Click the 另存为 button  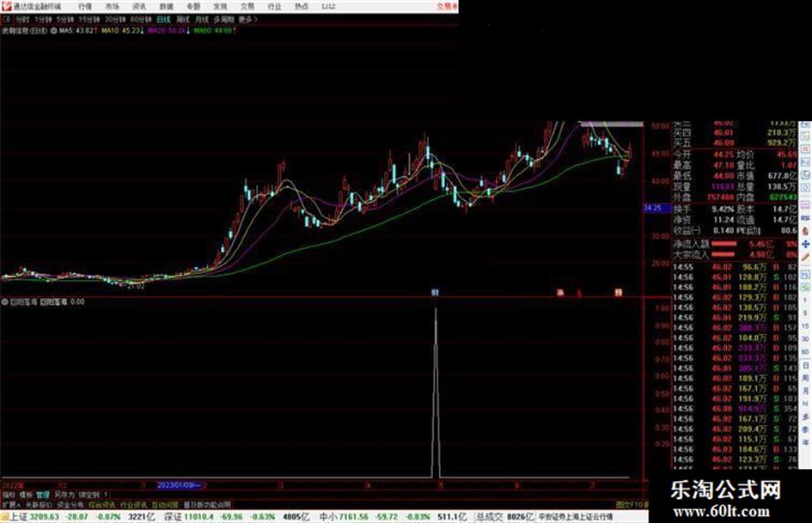(x=64, y=495)
